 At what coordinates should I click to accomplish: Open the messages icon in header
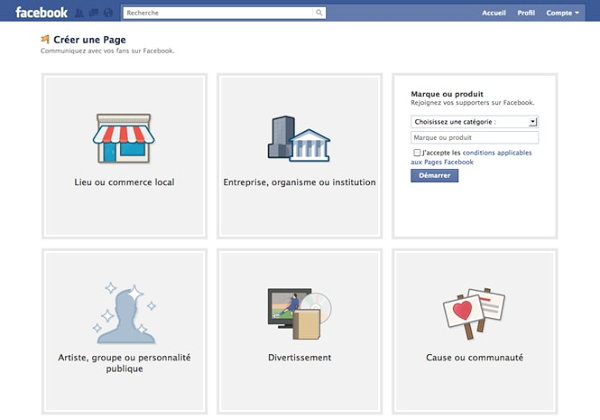tap(94, 13)
